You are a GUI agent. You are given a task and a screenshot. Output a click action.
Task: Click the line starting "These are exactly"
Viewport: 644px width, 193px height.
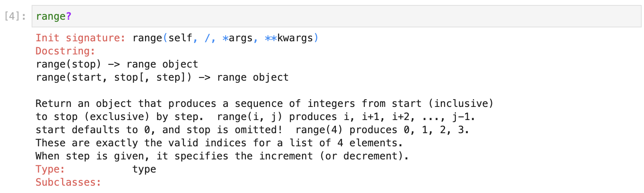pos(219,143)
